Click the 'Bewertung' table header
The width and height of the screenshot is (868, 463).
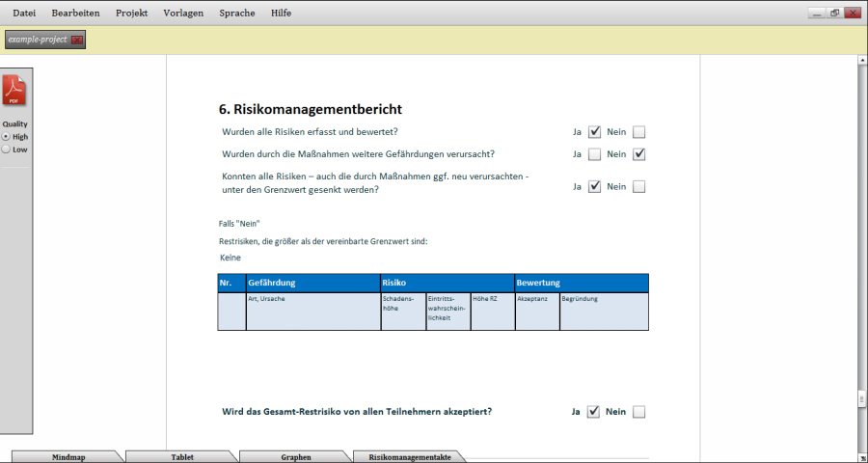coord(582,283)
